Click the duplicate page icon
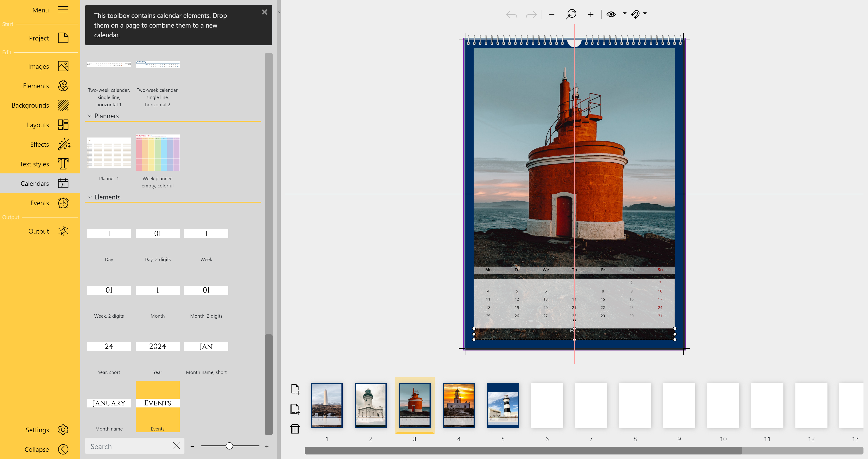Image resolution: width=868 pixels, height=459 pixels. point(295,409)
